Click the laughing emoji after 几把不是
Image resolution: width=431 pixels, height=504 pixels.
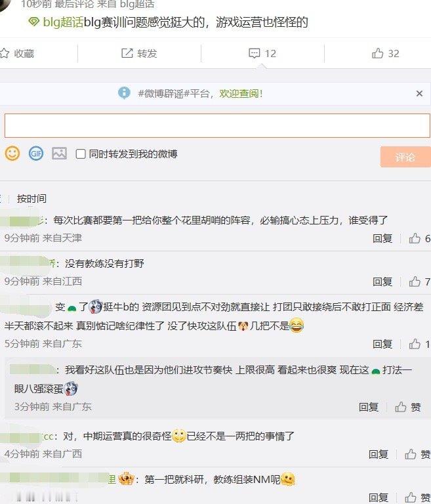(297, 325)
